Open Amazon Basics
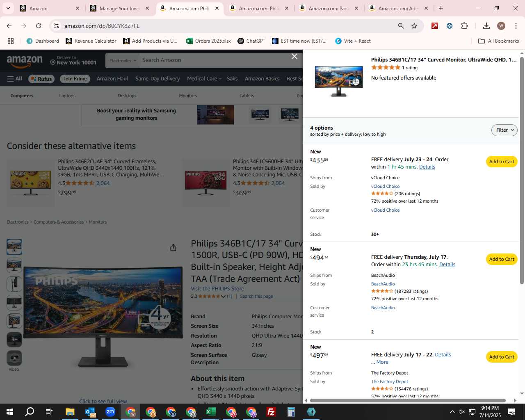This screenshot has width=525, height=420. click(x=262, y=79)
